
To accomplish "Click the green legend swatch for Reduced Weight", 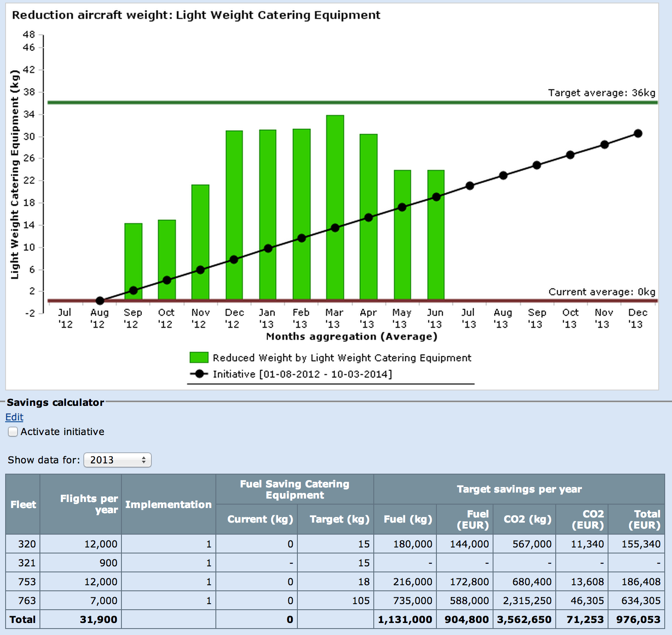I will coord(199,357).
